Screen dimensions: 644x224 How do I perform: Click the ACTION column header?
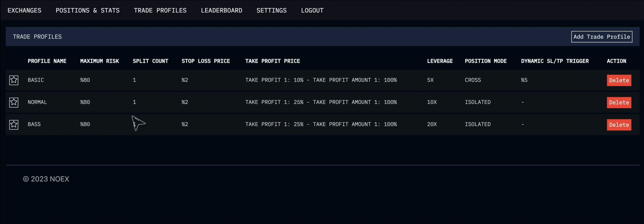tap(616, 61)
